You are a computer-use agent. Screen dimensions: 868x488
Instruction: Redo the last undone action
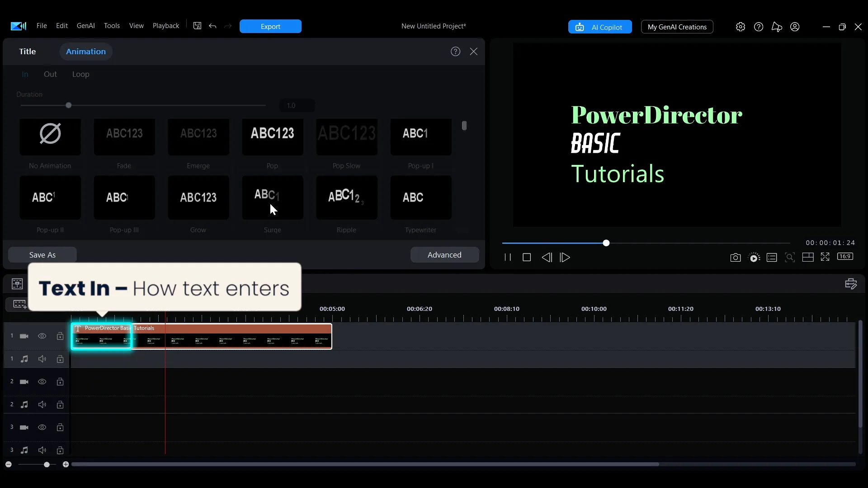point(228,26)
